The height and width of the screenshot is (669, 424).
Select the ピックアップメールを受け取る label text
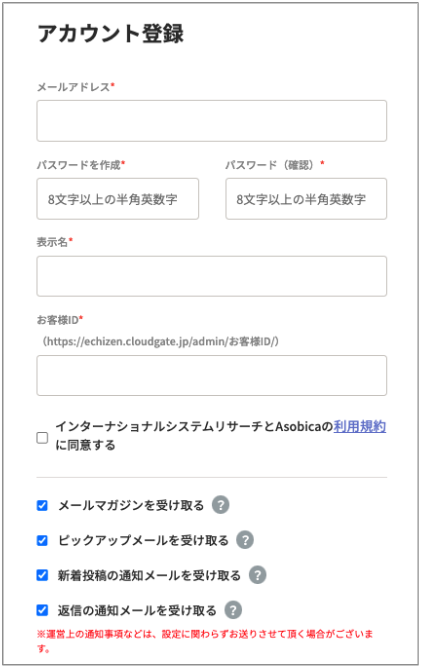click(143, 541)
